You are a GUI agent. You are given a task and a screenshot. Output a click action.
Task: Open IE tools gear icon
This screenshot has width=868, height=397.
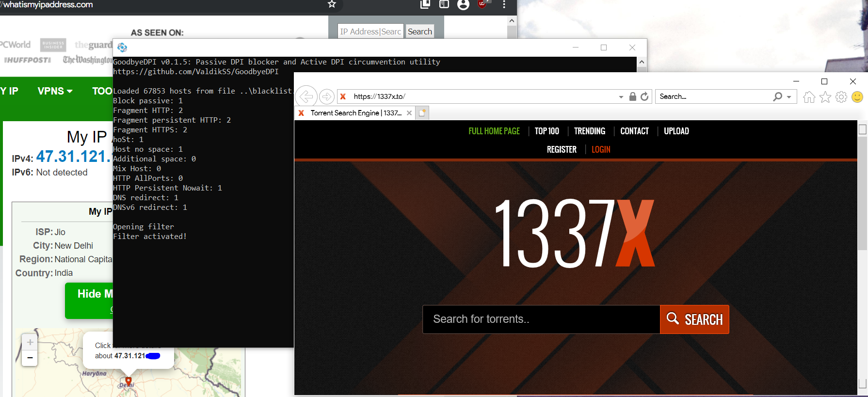[841, 97]
